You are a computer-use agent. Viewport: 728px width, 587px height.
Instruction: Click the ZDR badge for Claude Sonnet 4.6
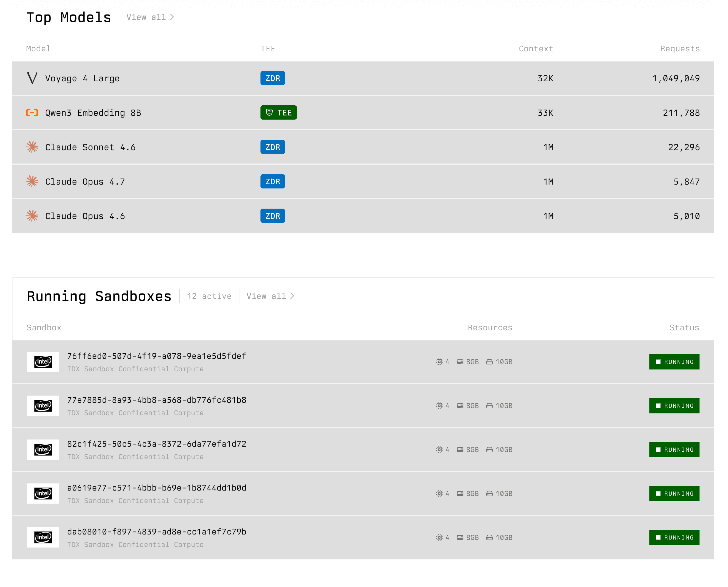[273, 147]
